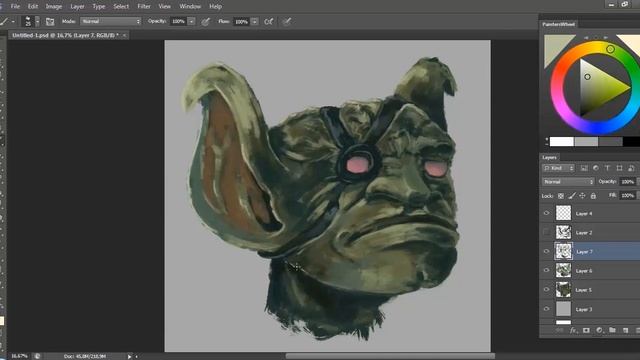Select the dark gray swatch in PaintersWheel
Viewport: 640px width, 360px height.
pos(611,142)
